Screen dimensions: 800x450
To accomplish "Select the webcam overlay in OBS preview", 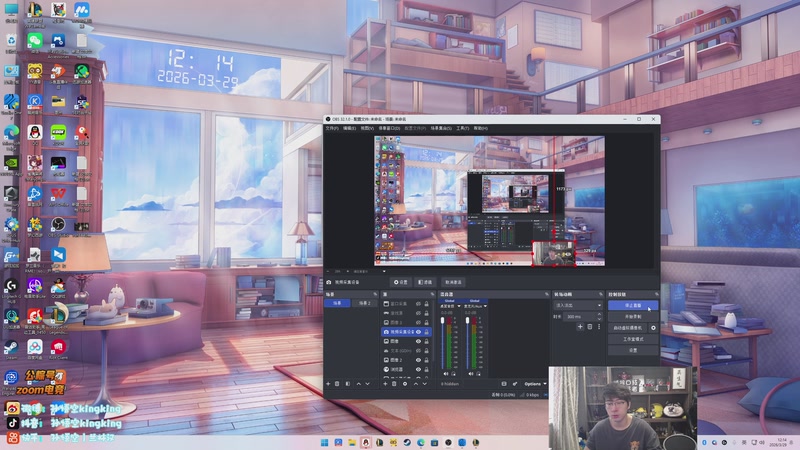I will tap(554, 254).
